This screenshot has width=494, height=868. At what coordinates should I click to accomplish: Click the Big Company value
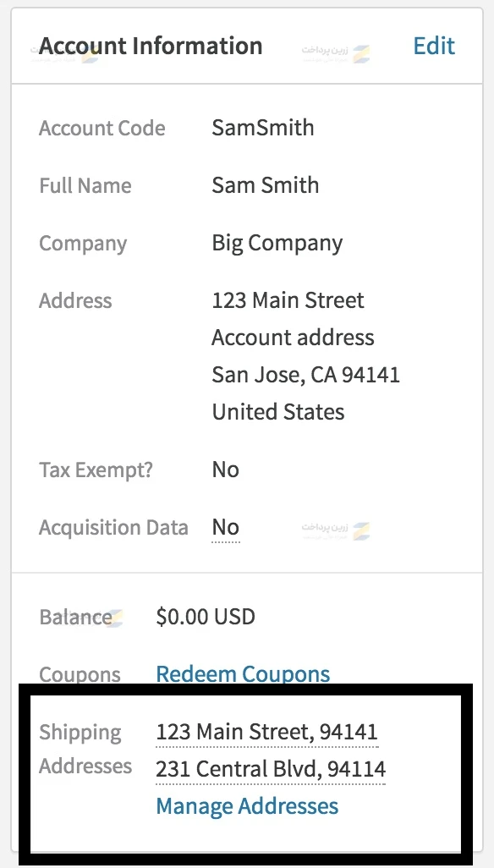[277, 244]
